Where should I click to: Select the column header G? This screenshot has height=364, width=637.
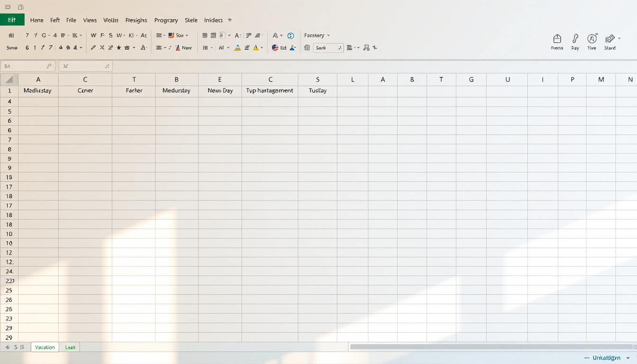pyautogui.click(x=471, y=80)
